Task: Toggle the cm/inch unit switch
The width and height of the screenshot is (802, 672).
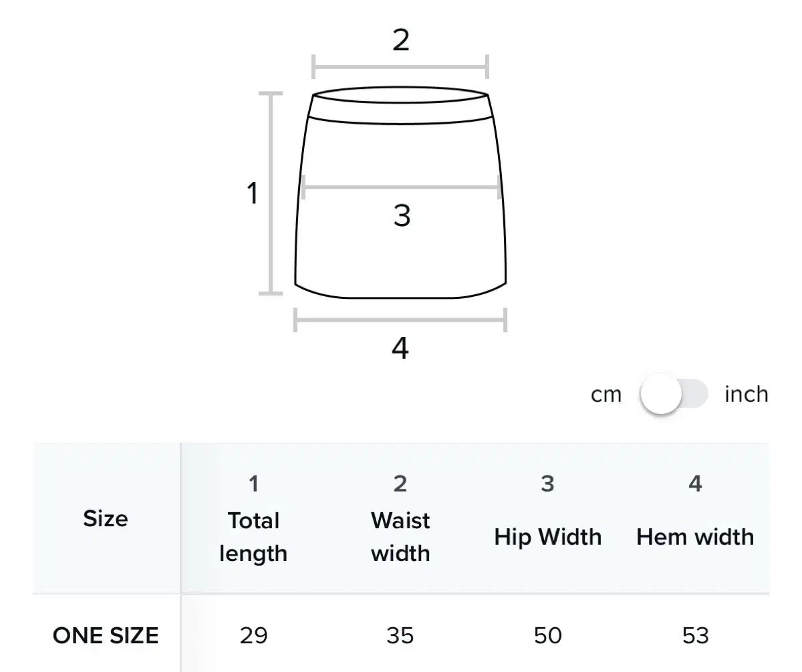Action: (x=674, y=395)
